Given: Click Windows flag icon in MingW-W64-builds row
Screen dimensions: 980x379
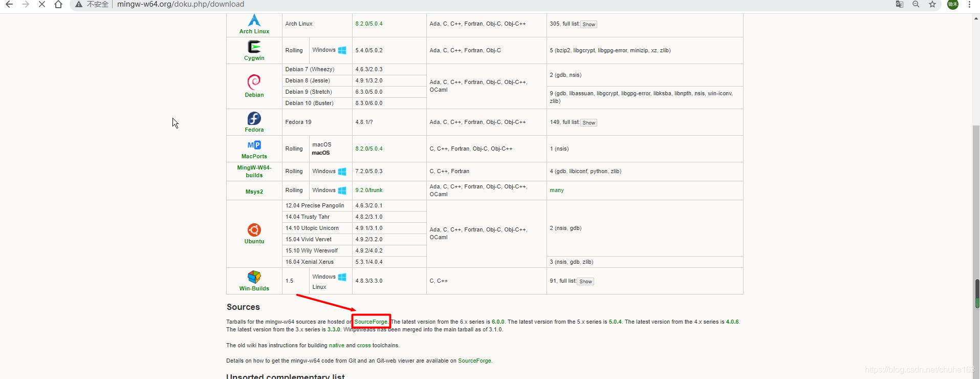Looking at the screenshot, I should click(342, 172).
